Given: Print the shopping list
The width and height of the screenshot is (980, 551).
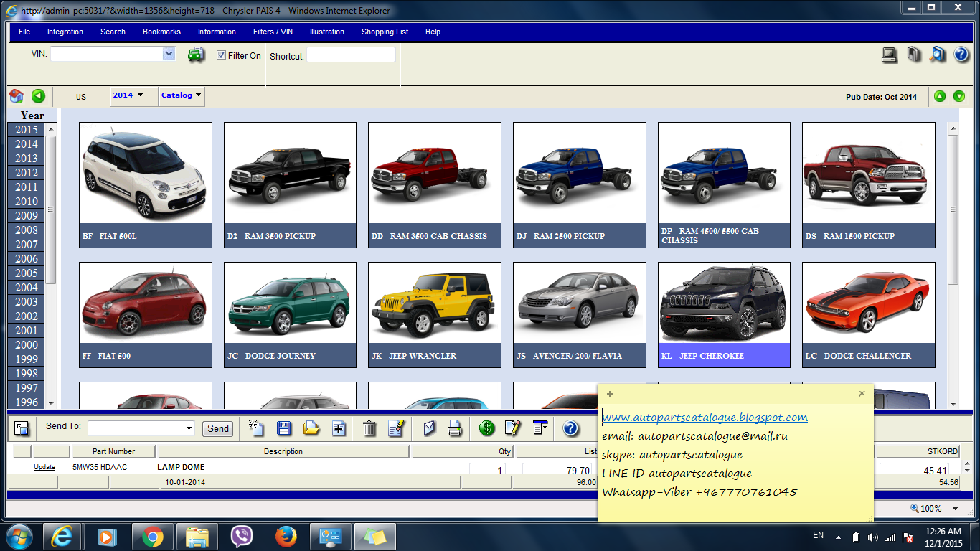Looking at the screenshot, I should [454, 428].
